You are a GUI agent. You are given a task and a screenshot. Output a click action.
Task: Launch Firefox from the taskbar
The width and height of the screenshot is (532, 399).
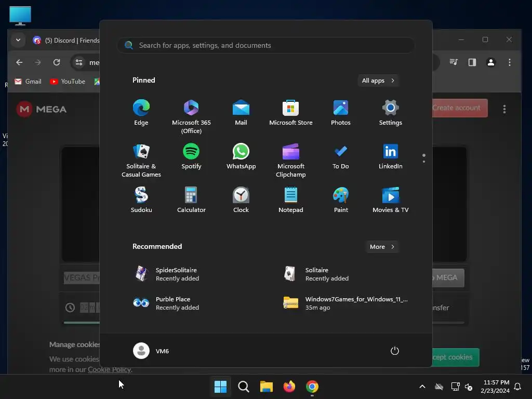tap(289, 387)
